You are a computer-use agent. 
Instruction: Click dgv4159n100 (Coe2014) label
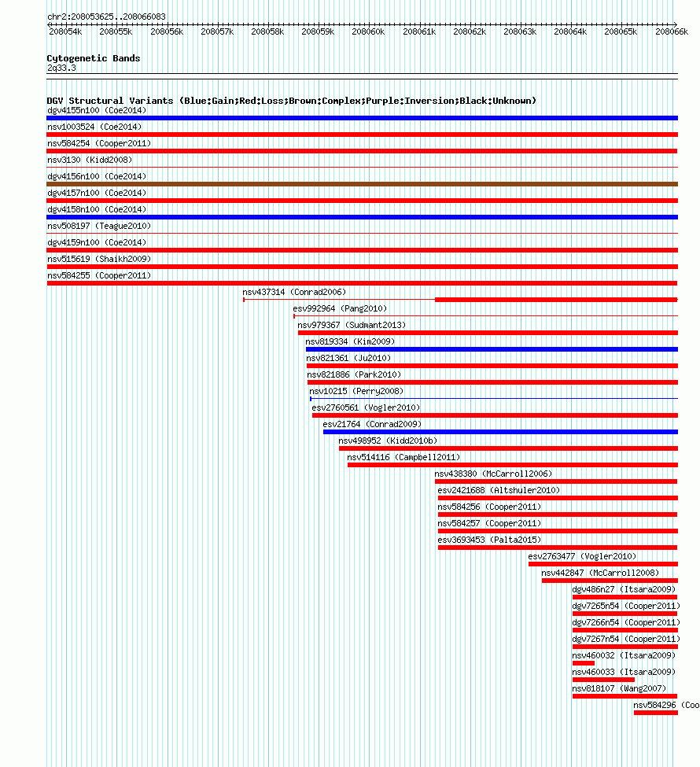97,242
